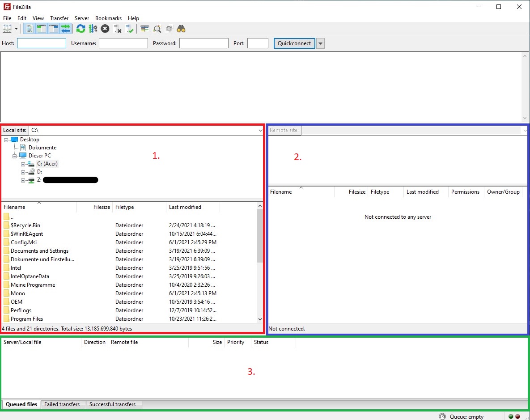Toggle synchronized browsing
The width and height of the screenshot is (530, 420).
click(x=169, y=29)
